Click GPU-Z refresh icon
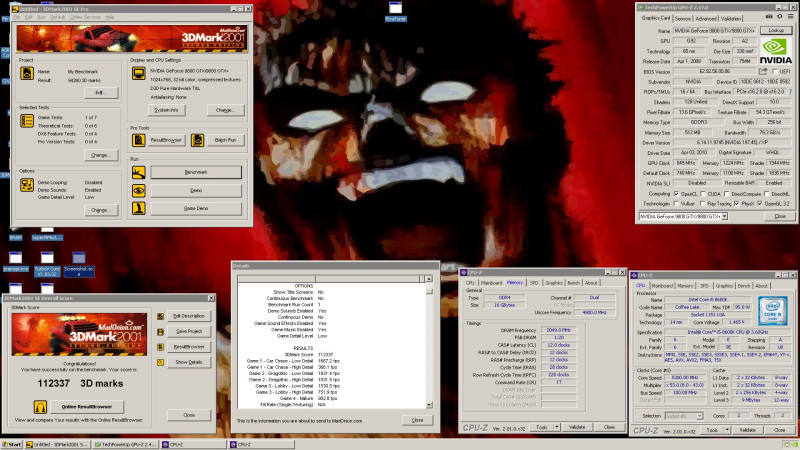This screenshot has width=800, height=450. pyautogui.click(x=779, y=17)
